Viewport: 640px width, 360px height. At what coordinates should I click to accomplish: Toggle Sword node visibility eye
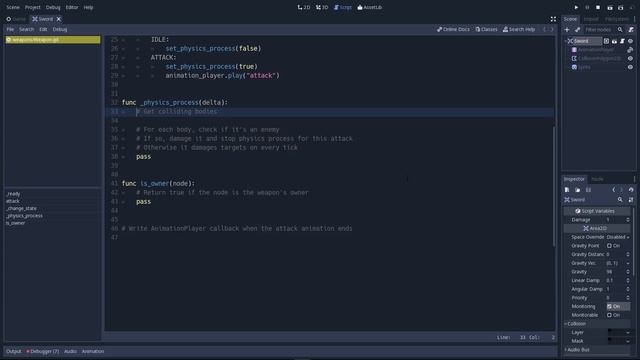tap(631, 41)
